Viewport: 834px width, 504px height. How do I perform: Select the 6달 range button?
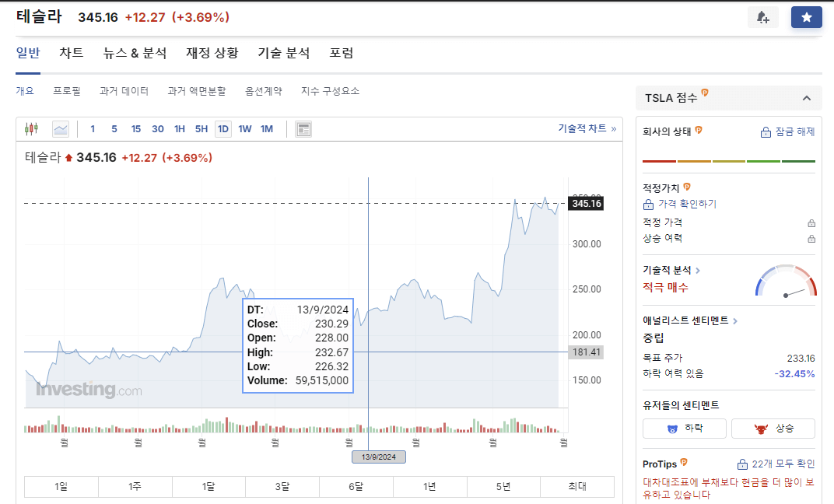point(356,486)
